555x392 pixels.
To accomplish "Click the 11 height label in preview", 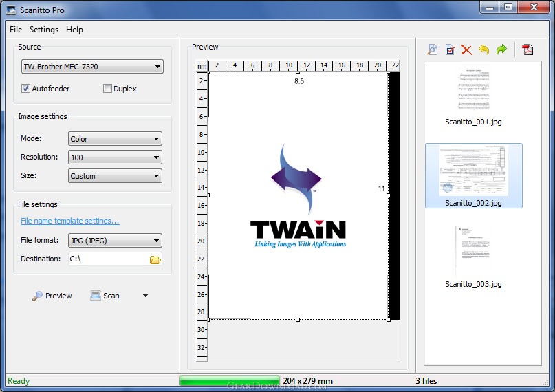I will click(381, 188).
